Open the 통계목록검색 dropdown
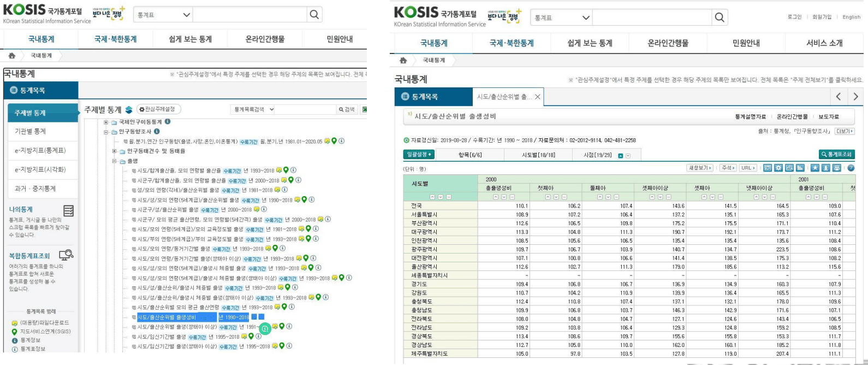Image resolution: width=868 pixels, height=365 pixels. point(253,110)
